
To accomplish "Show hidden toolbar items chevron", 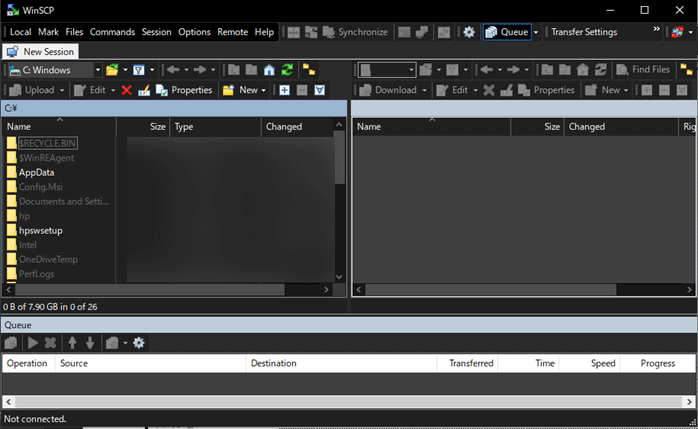I will pyautogui.click(x=656, y=29).
